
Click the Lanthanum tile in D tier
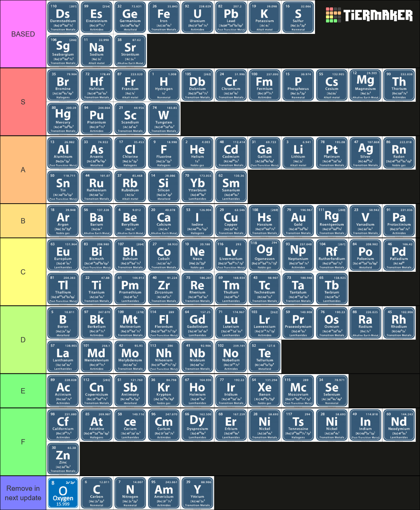(x=63, y=356)
